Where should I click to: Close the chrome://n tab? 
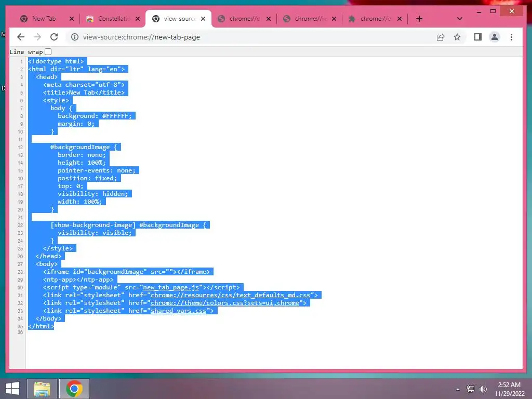pyautogui.click(x=334, y=19)
